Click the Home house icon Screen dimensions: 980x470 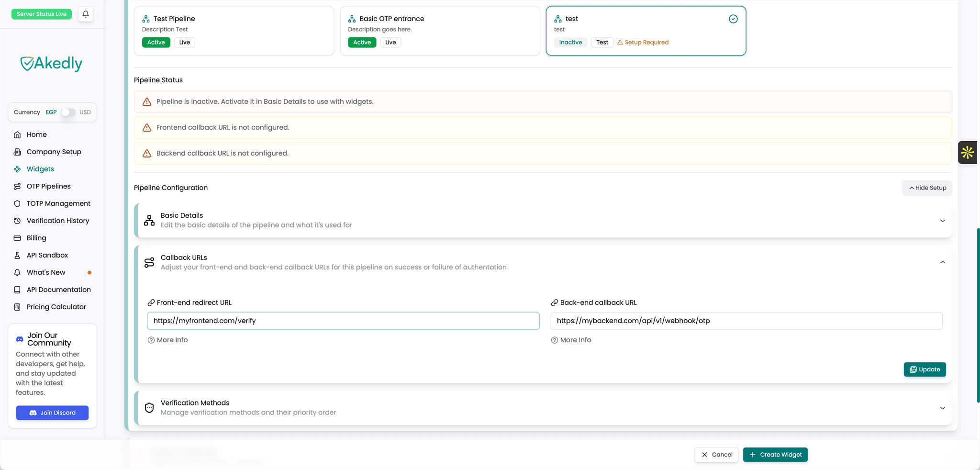click(x=17, y=134)
